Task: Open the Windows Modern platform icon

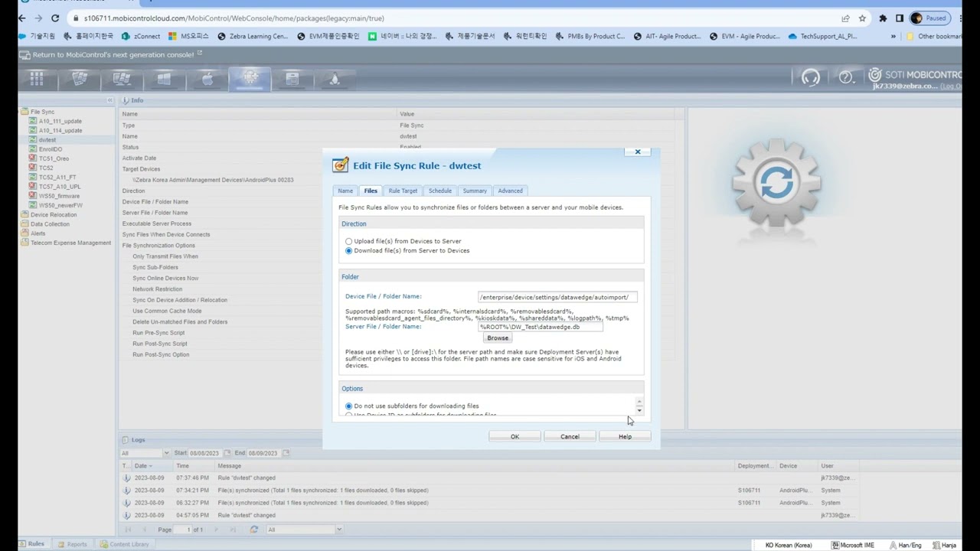Action: pyautogui.click(x=164, y=78)
